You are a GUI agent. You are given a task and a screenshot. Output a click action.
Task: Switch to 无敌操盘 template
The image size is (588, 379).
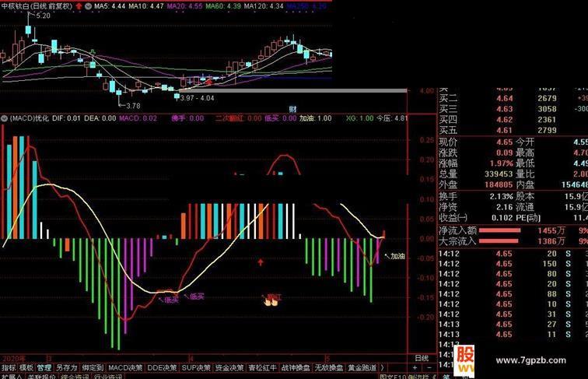pyautogui.click(x=328, y=368)
